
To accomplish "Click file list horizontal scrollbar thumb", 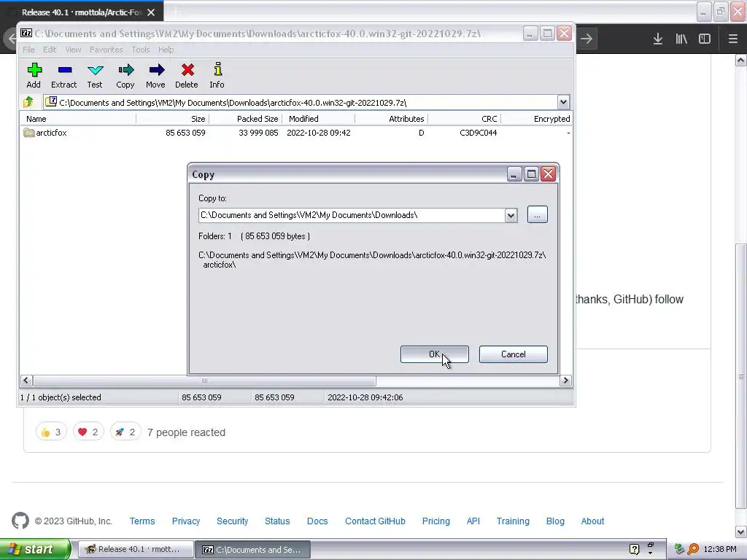I will [x=204, y=381].
